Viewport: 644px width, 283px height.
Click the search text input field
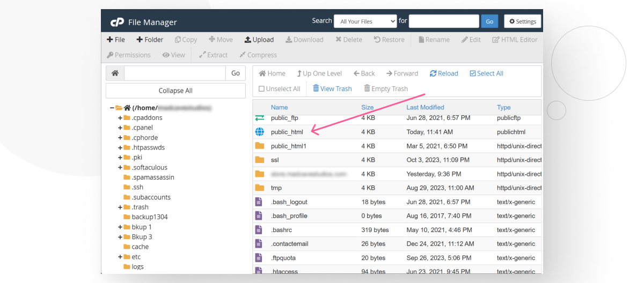click(443, 21)
